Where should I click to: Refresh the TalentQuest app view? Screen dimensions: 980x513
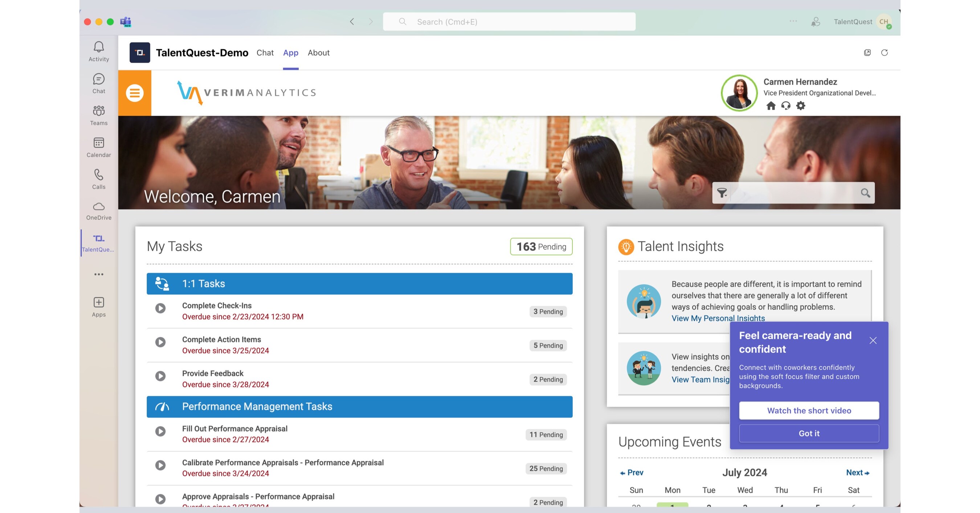pyautogui.click(x=885, y=53)
